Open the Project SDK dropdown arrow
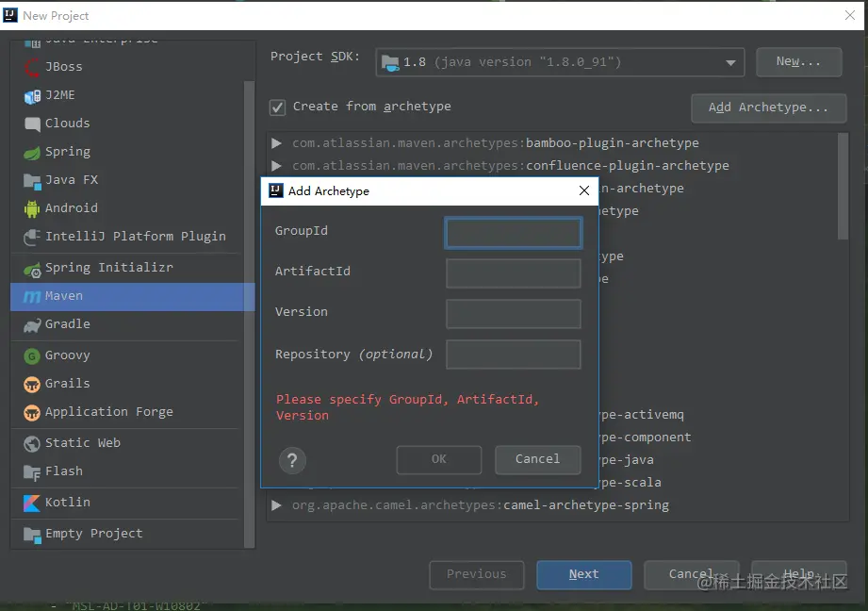Screen dimensions: 868x611 click(730, 62)
